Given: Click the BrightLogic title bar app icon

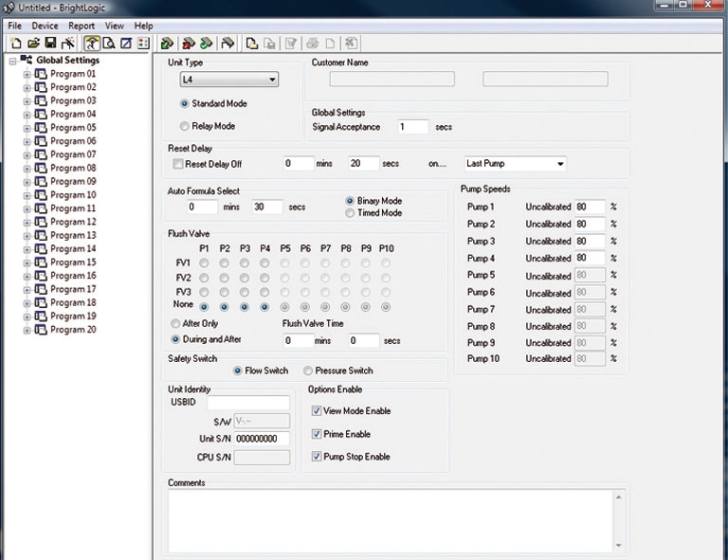Looking at the screenshot, I should tap(9, 8).
